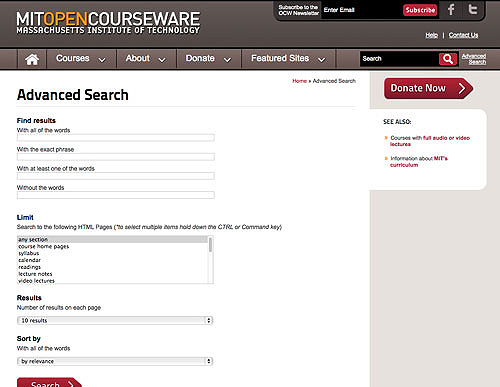Viewport: 500px width, 387px height.
Task: Open Twitter page via the bird icon
Action: click(473, 9)
